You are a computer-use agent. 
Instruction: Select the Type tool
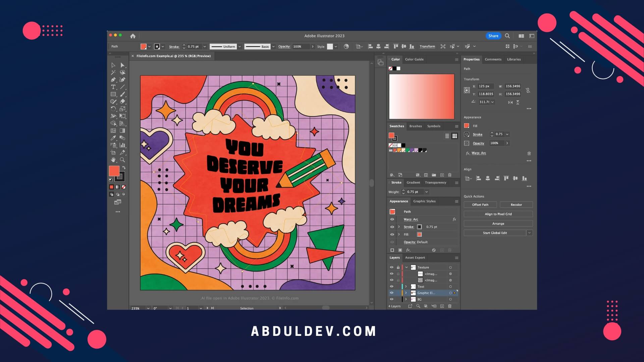pyautogui.click(x=114, y=87)
